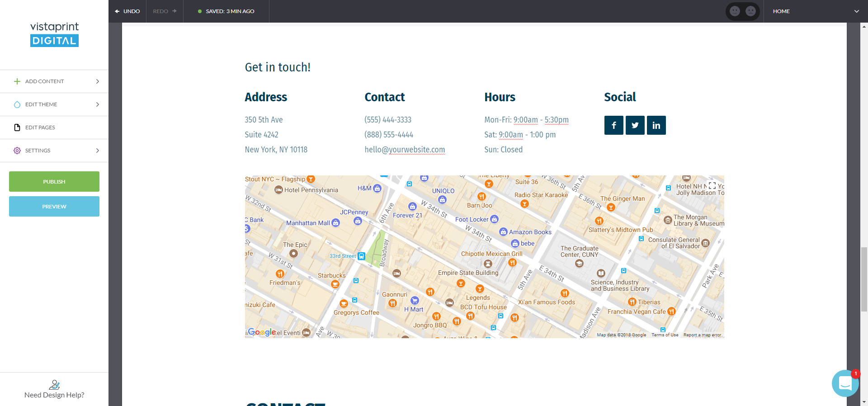This screenshot has height=406, width=868.
Task: Select the Get in touch! heading
Action: coord(278,67)
